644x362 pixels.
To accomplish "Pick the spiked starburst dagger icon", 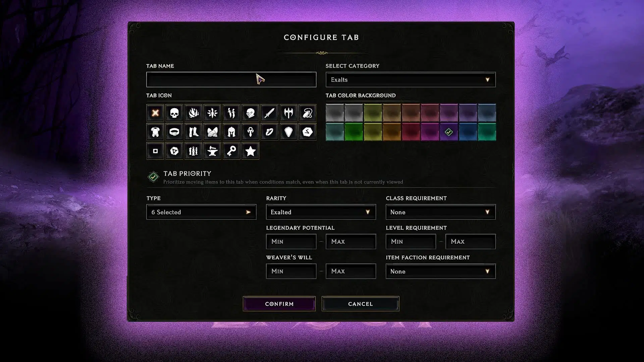I will 212,113.
